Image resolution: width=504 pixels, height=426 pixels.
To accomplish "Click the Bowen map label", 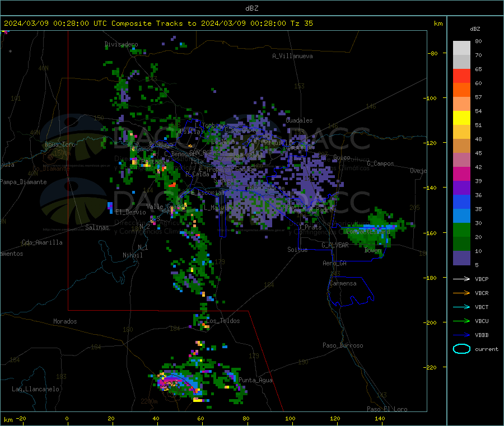I will [x=373, y=250].
